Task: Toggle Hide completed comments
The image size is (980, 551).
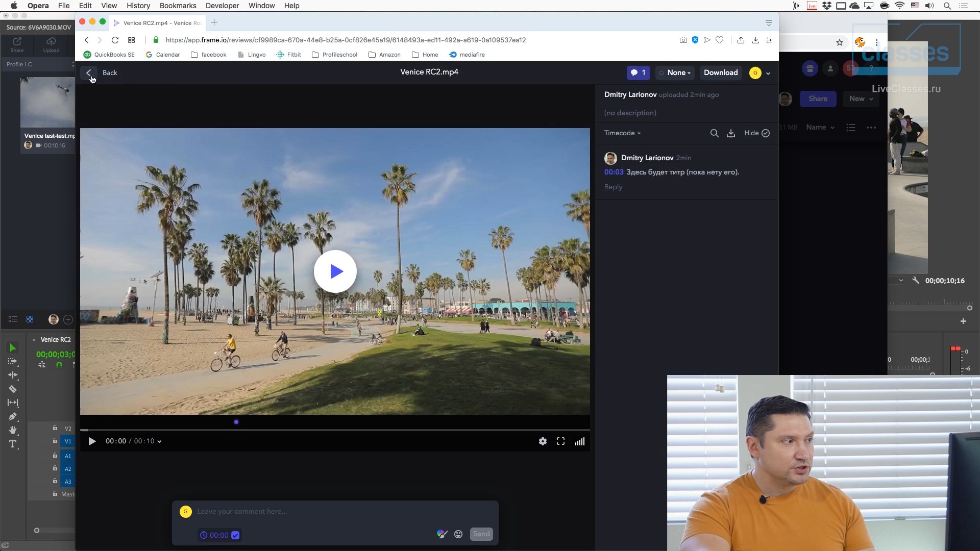Action: tap(756, 133)
